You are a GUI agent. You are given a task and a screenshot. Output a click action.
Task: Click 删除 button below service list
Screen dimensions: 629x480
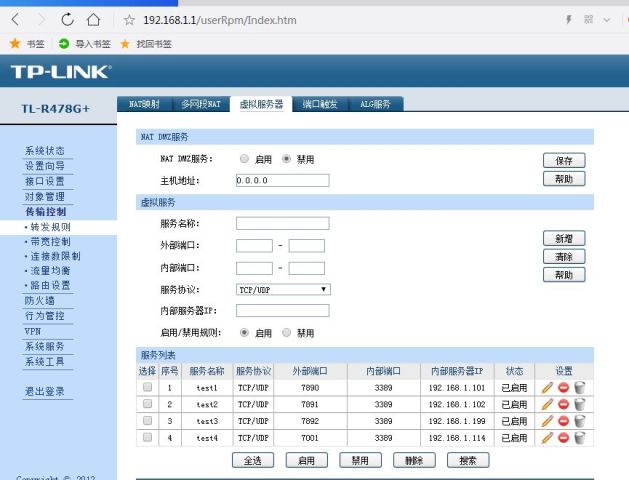click(414, 460)
